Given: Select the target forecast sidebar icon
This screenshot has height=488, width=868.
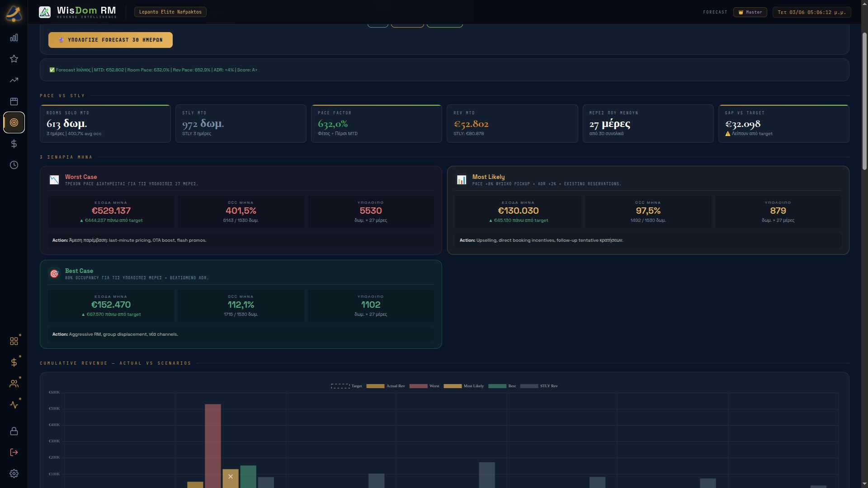Looking at the screenshot, I should pos(14,122).
